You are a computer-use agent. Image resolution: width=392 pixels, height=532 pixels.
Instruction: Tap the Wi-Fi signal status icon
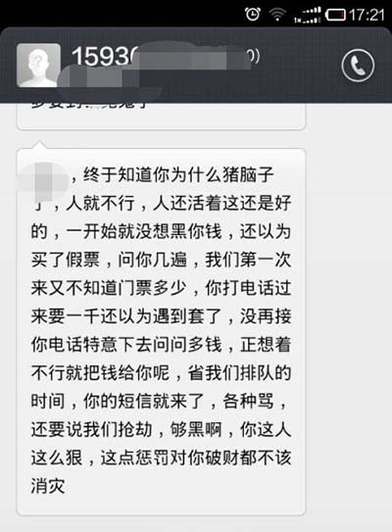277,15
